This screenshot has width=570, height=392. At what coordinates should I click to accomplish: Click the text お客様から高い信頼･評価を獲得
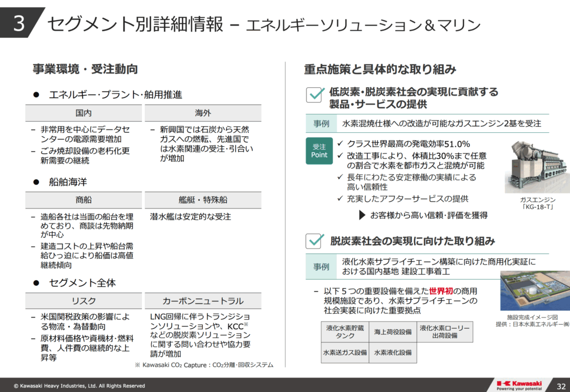click(429, 215)
